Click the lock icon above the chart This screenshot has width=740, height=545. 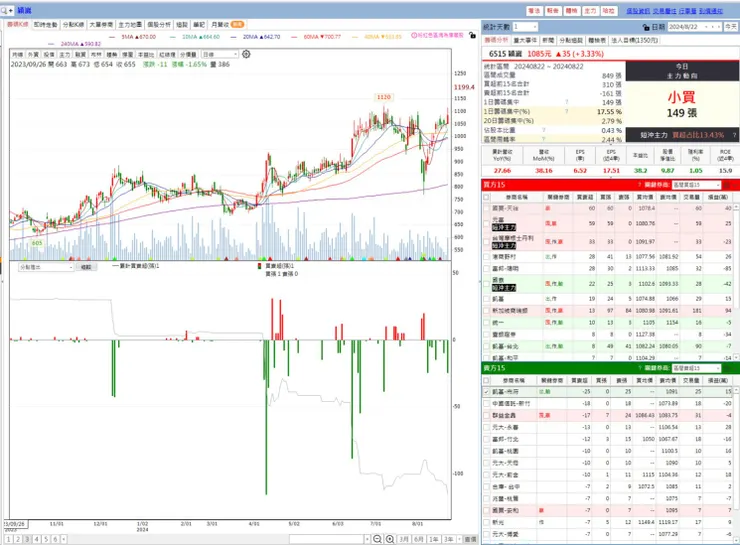click(472, 35)
